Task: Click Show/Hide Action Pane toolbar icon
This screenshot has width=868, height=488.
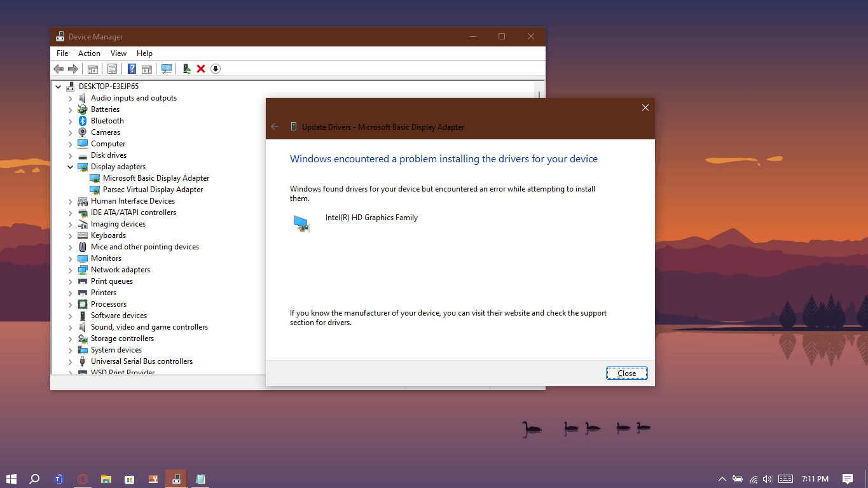Action: (x=147, y=69)
